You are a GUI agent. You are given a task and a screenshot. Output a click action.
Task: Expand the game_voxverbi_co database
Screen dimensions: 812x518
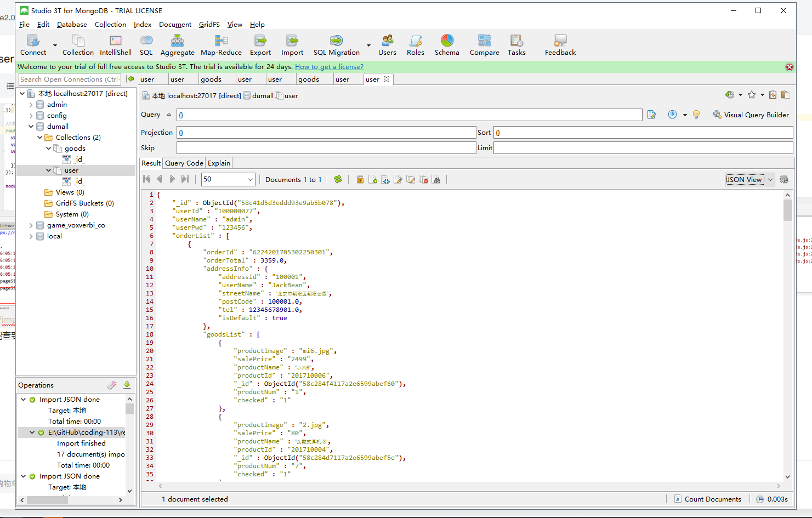[31, 225]
